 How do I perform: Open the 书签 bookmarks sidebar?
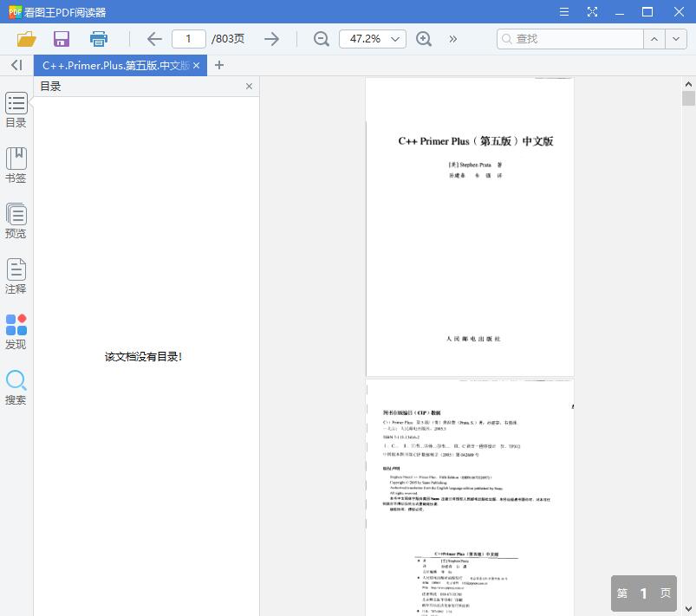coord(16,165)
